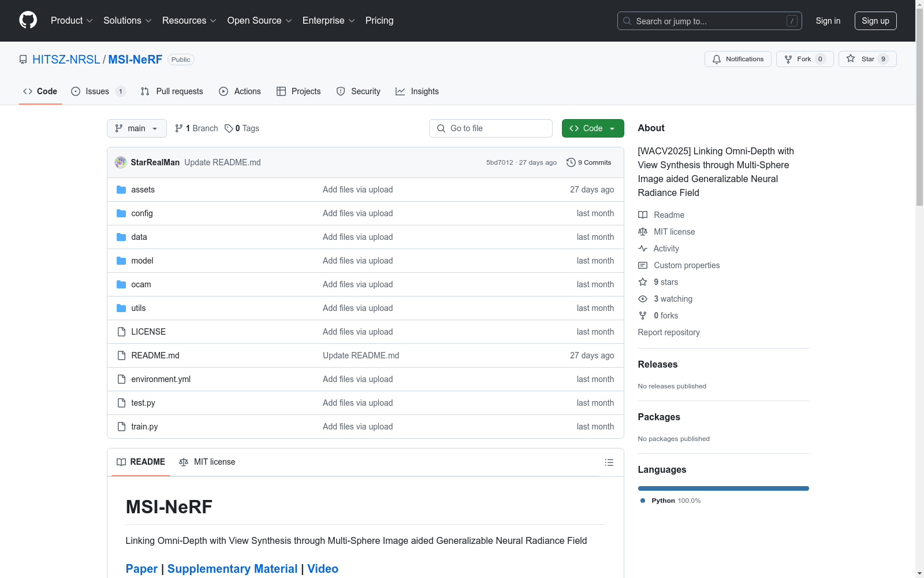Image resolution: width=924 pixels, height=578 pixels.
Task: Click the Go to file search field
Action: pos(491,128)
